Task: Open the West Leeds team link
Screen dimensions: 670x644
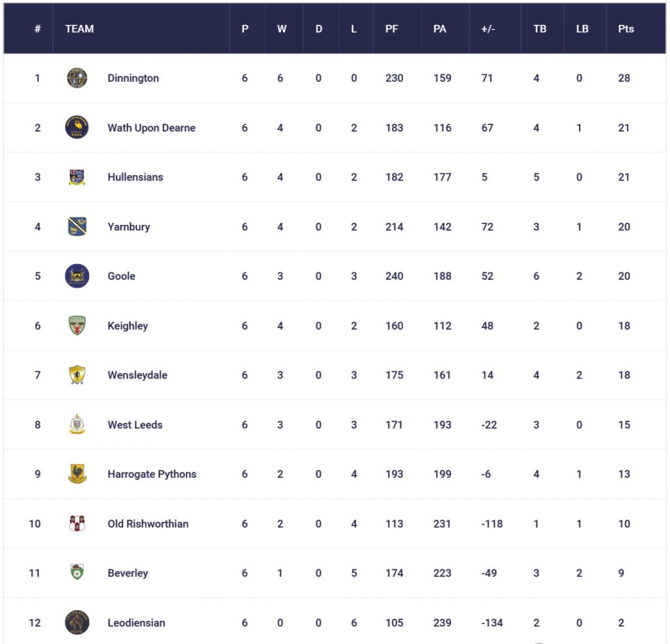Action: [135, 425]
